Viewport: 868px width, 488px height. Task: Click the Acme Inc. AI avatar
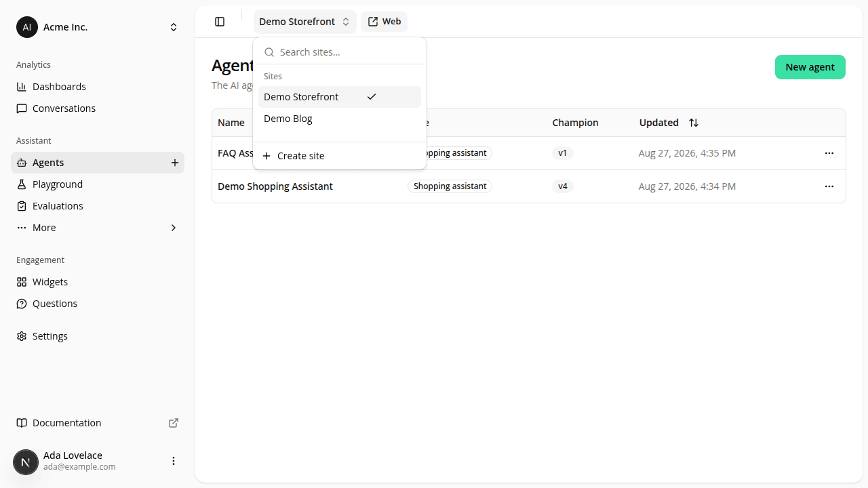click(27, 27)
